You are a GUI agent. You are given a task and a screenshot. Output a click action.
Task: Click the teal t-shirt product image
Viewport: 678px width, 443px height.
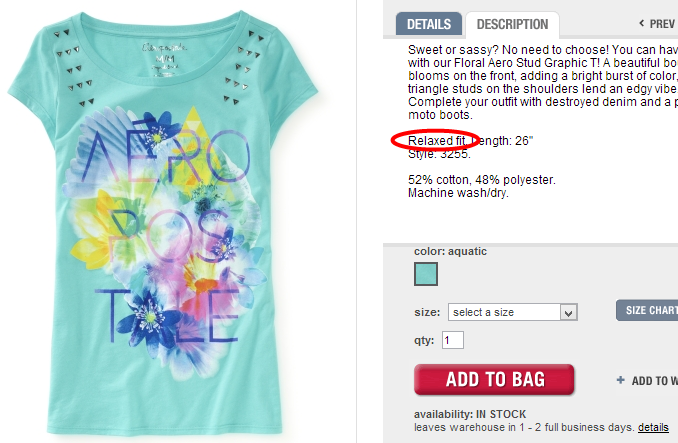point(163,223)
